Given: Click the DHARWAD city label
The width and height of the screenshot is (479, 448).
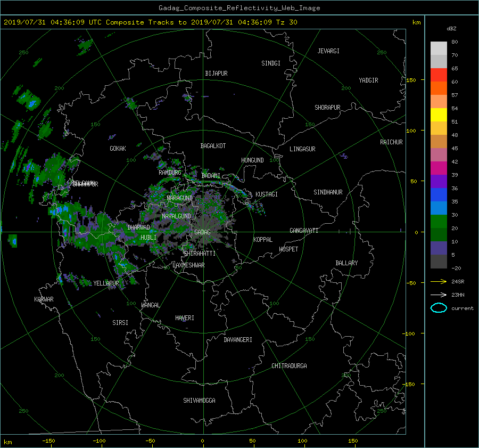Looking at the screenshot, I should pyautogui.click(x=139, y=227).
